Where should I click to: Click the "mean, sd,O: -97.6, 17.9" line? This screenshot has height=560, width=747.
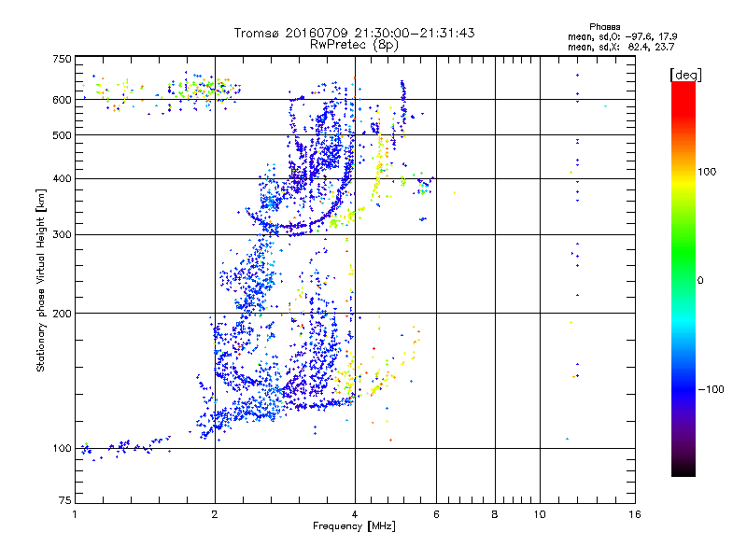point(622,36)
